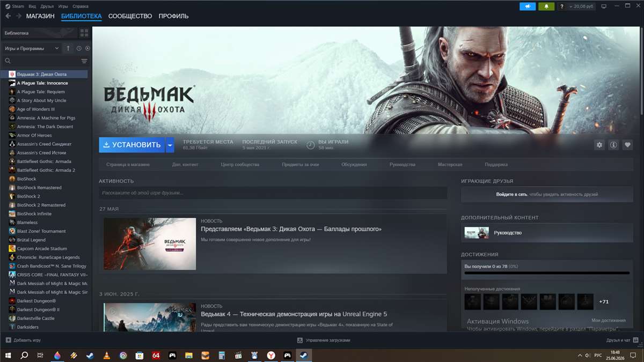Open 'Центр сообщества' link
This screenshot has height=362, width=644.
tap(240, 165)
